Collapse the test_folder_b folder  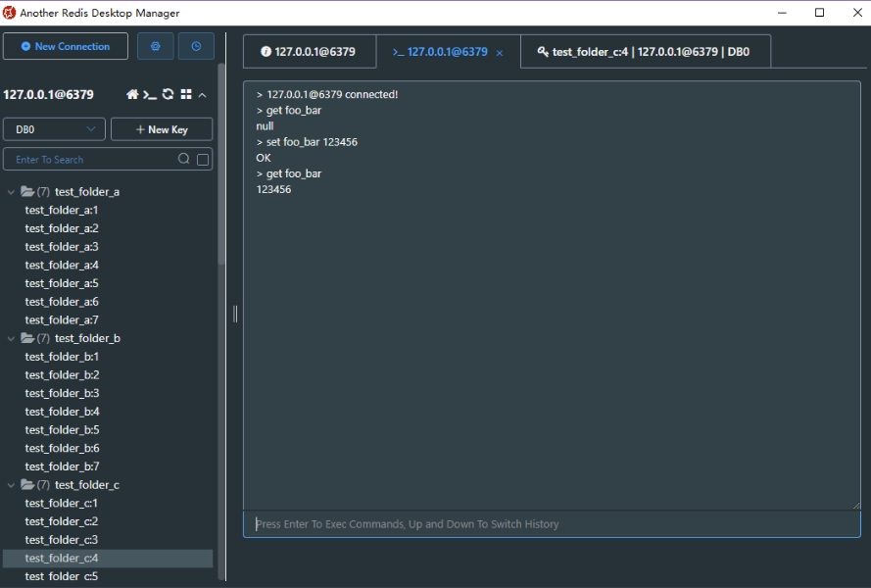[x=11, y=338]
